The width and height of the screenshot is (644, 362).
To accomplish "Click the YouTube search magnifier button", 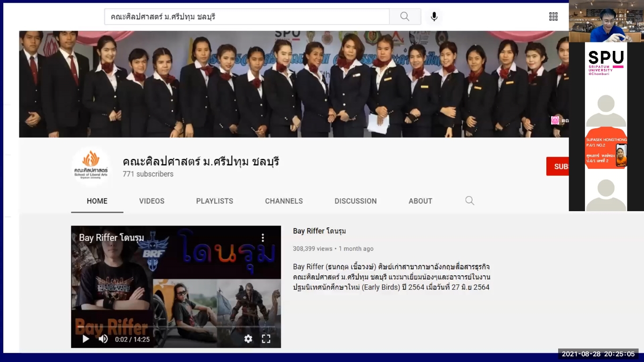I will (405, 16).
